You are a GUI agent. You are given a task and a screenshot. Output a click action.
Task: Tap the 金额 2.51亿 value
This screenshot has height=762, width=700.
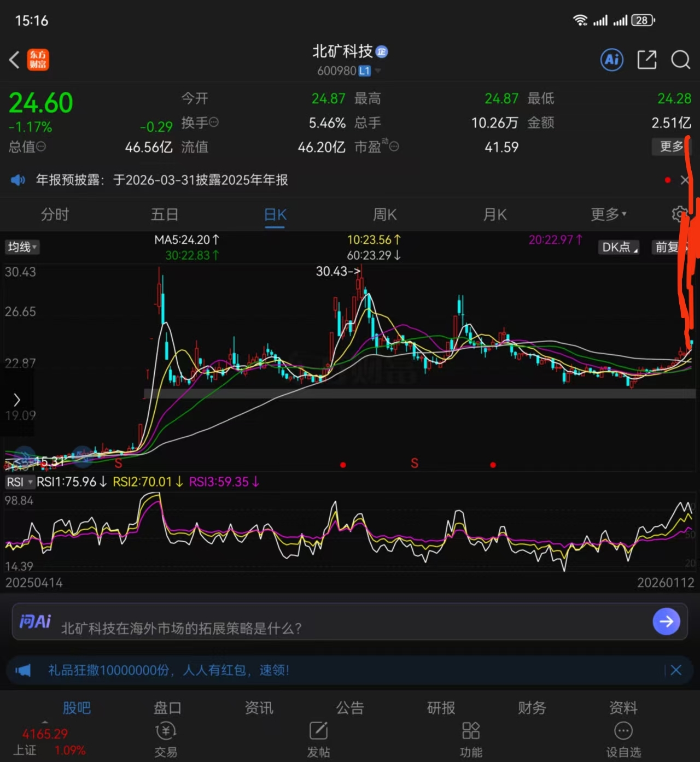[671, 122]
